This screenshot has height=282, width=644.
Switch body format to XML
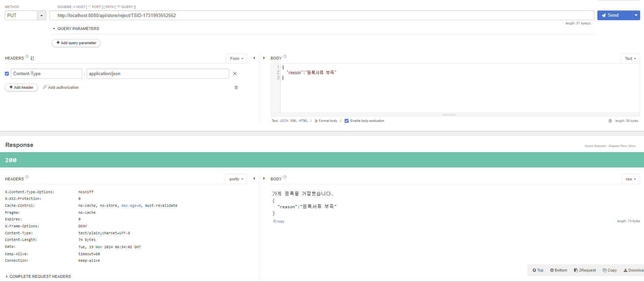(293, 121)
